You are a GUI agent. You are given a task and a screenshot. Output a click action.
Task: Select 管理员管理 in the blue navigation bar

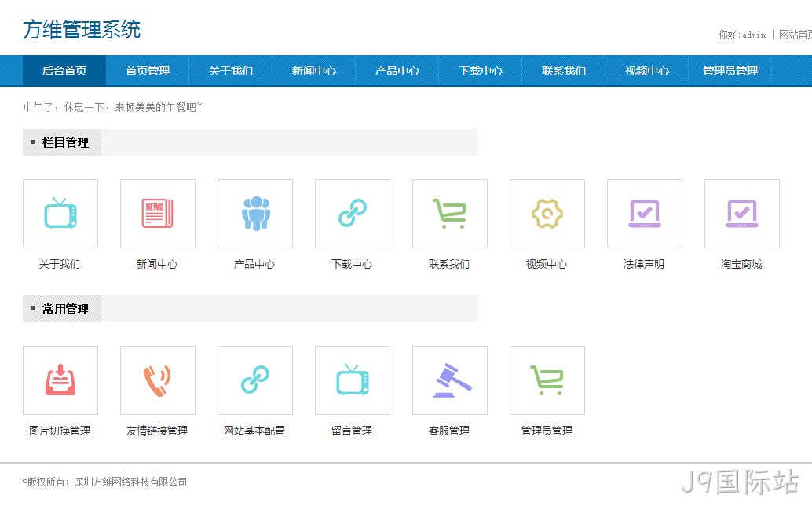[x=730, y=71]
